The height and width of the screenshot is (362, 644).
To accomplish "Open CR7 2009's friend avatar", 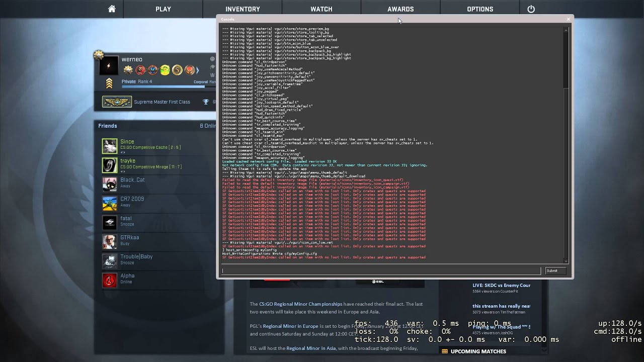I will [109, 203].
